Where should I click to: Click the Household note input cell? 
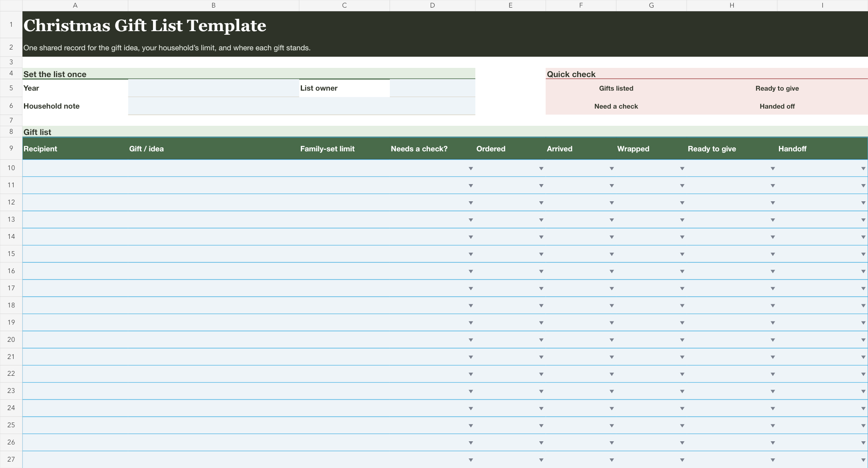(302, 106)
